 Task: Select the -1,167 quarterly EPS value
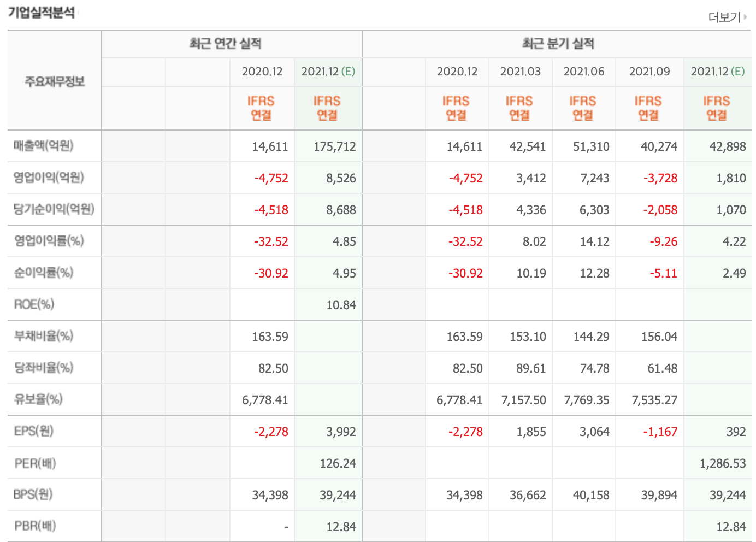point(660,432)
